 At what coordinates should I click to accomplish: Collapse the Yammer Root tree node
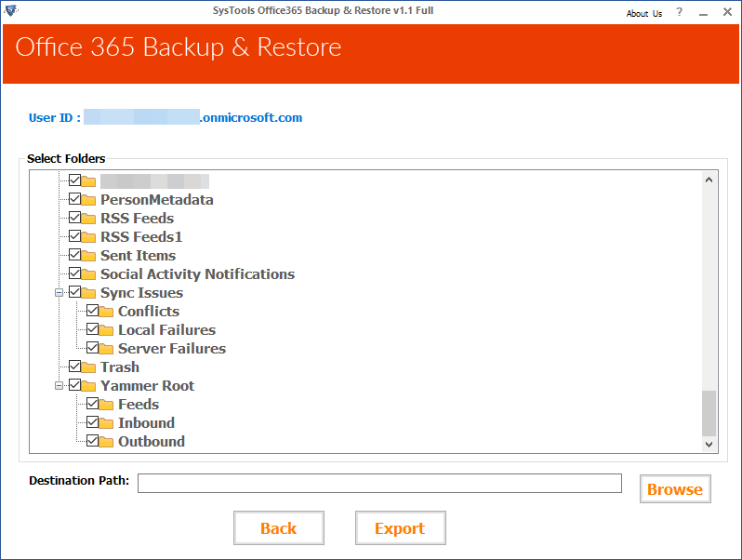(x=59, y=386)
